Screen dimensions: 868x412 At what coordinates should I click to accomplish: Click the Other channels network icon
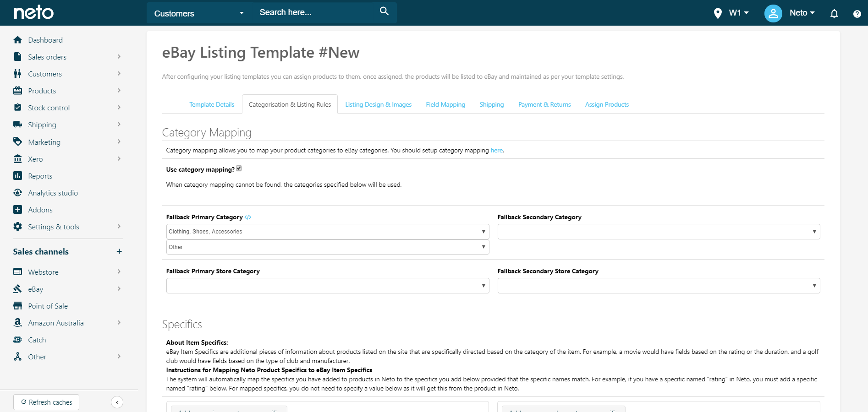click(18, 357)
